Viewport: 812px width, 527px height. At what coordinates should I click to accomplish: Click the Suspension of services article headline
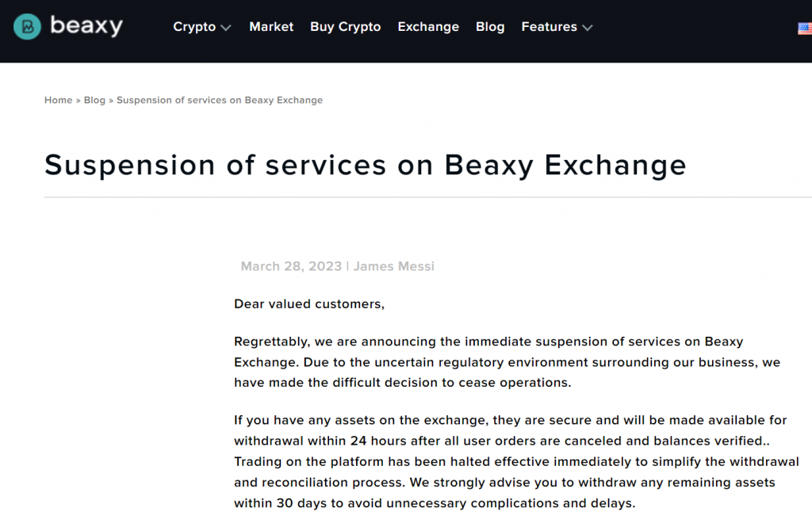365,165
